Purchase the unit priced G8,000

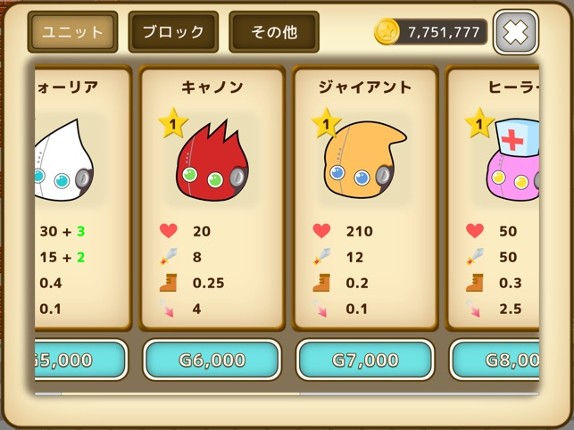(494, 360)
